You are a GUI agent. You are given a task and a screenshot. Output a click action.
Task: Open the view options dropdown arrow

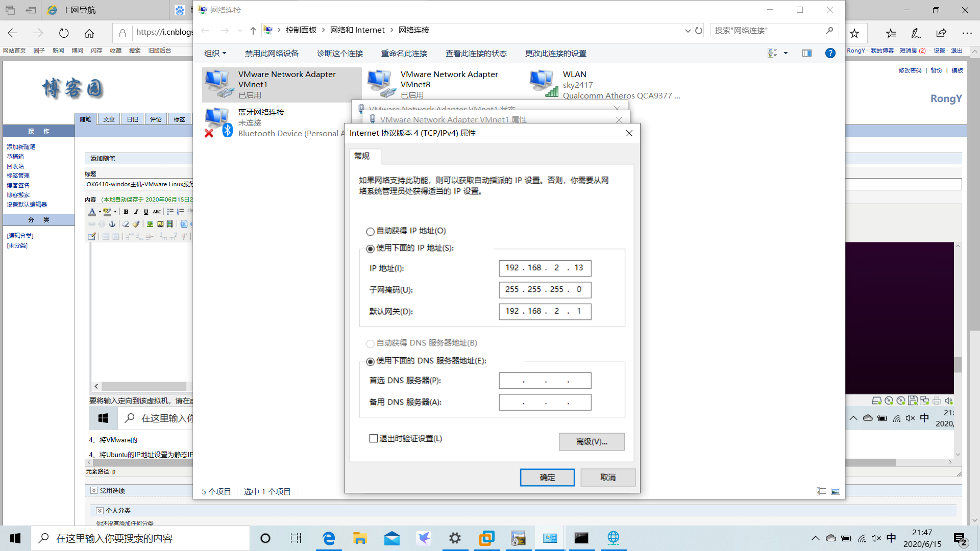(x=786, y=53)
